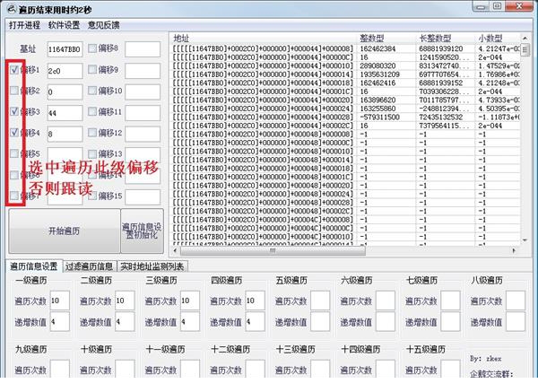
Task: Switch to the 遍历信息设置 tab
Action: (34, 266)
